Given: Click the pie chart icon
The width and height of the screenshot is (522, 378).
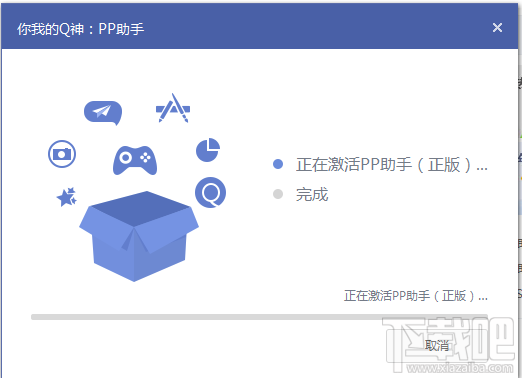Looking at the screenshot, I should [x=208, y=150].
